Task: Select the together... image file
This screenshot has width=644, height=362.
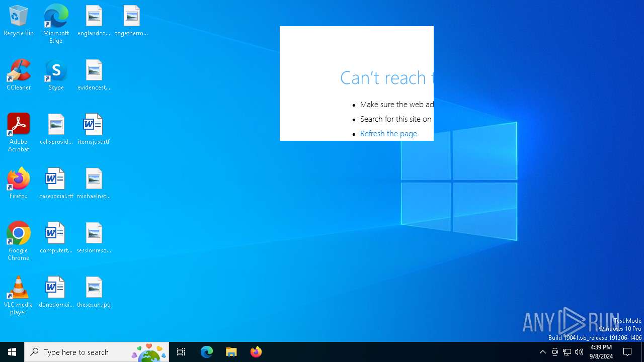Action: 131,21
